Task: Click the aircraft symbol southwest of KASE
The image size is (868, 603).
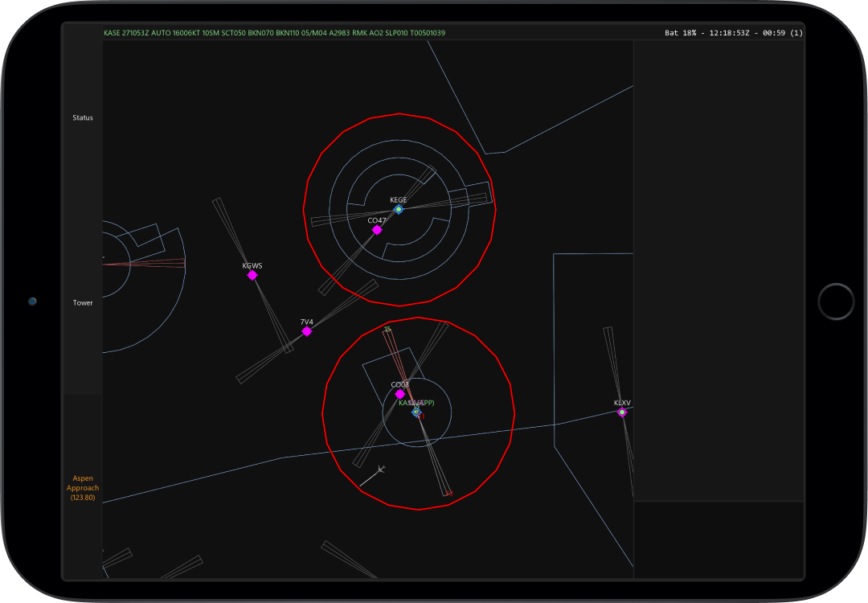Action: (x=380, y=470)
